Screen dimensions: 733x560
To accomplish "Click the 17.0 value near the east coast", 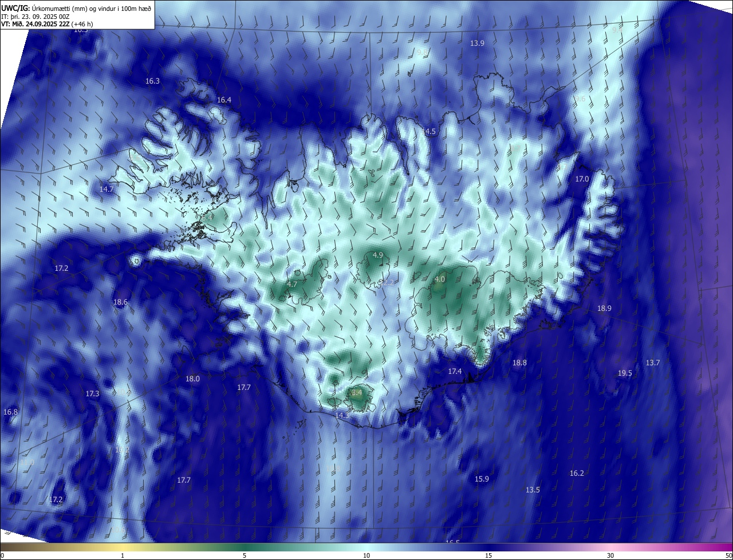I will click(x=582, y=179).
